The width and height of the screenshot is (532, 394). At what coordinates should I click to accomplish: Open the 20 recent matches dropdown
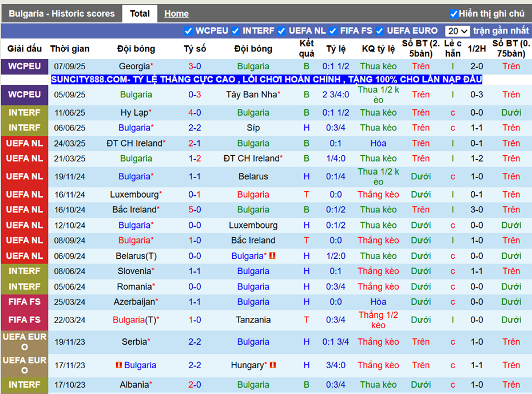point(458,31)
